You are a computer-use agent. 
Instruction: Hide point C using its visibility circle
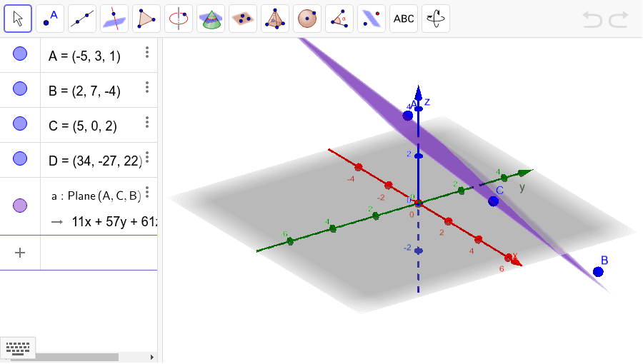tap(20, 123)
